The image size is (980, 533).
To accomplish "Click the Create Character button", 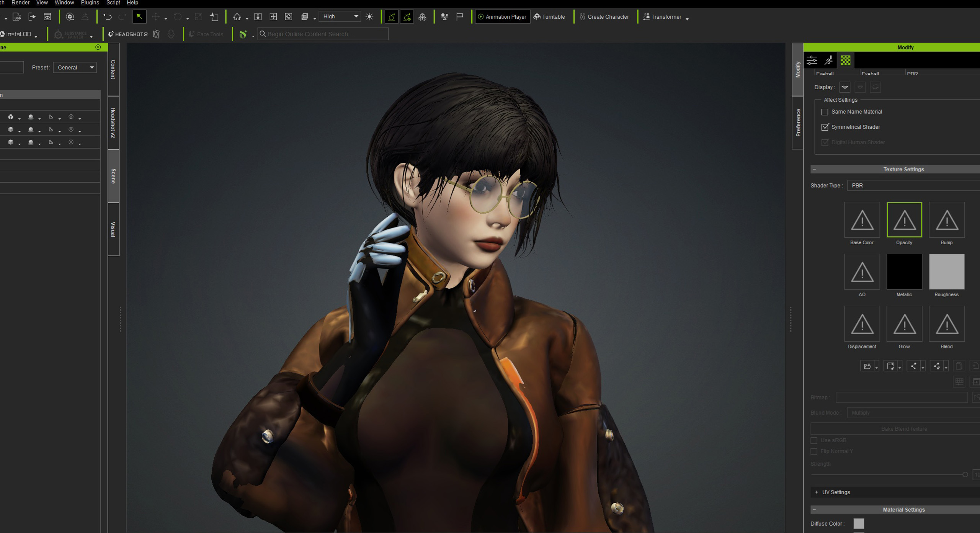I will click(604, 17).
